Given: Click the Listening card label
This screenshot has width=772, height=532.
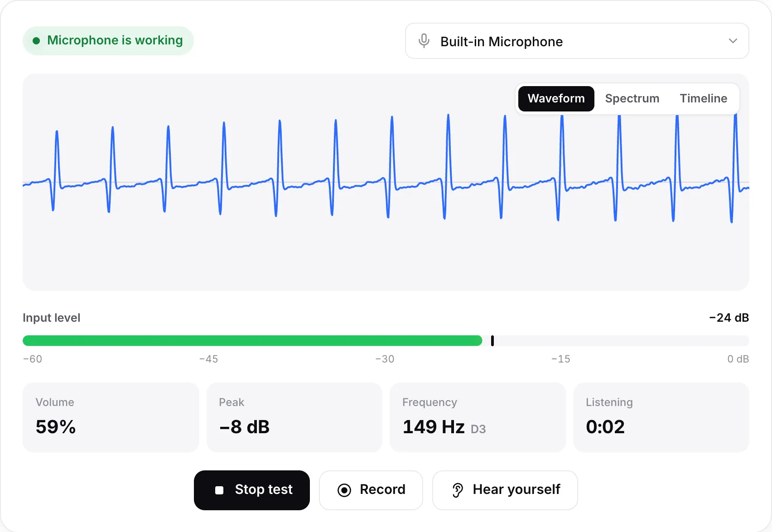Looking at the screenshot, I should 609,402.
